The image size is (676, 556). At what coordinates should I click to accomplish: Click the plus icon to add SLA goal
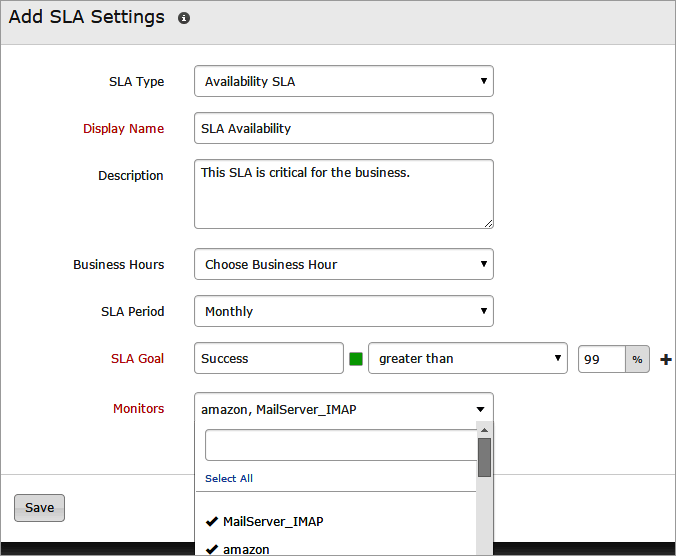(x=666, y=359)
